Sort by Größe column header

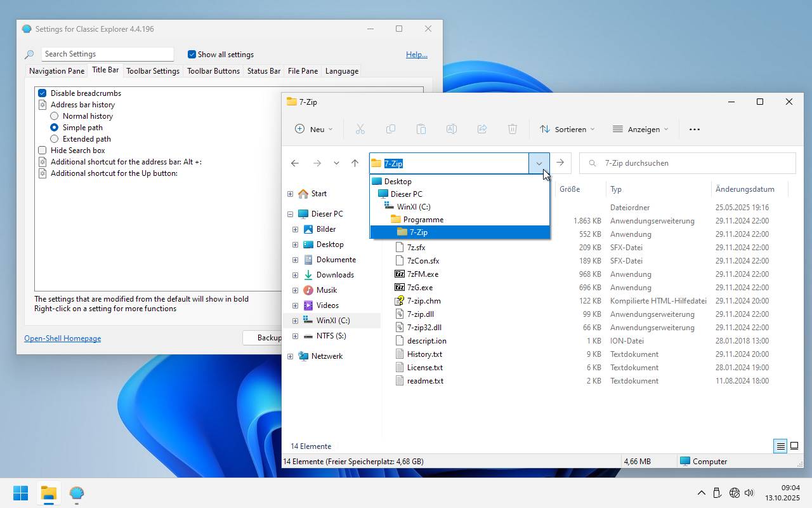(x=570, y=189)
